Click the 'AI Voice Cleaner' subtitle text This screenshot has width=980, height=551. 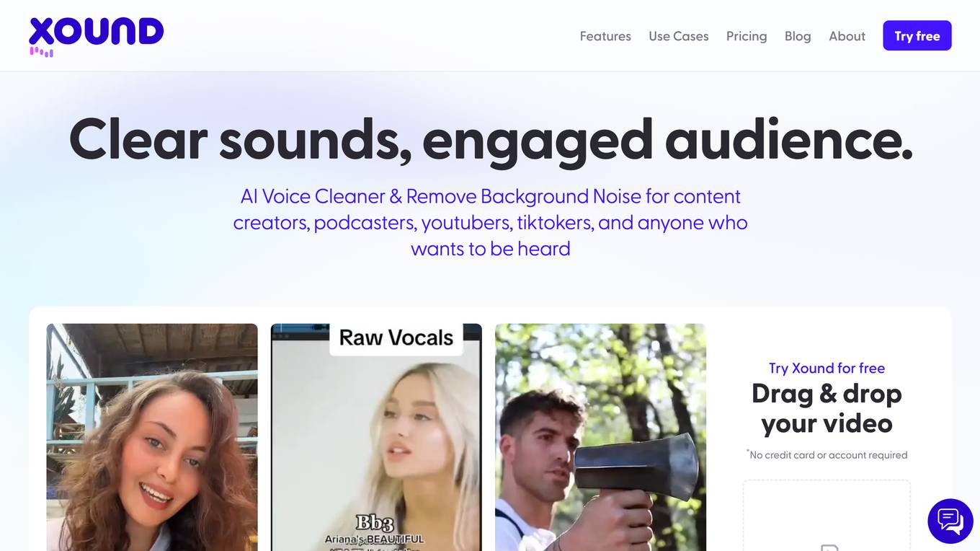491,222
